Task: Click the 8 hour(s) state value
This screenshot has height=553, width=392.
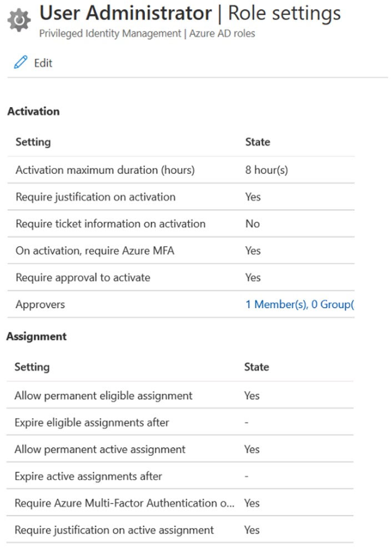Action: click(267, 170)
